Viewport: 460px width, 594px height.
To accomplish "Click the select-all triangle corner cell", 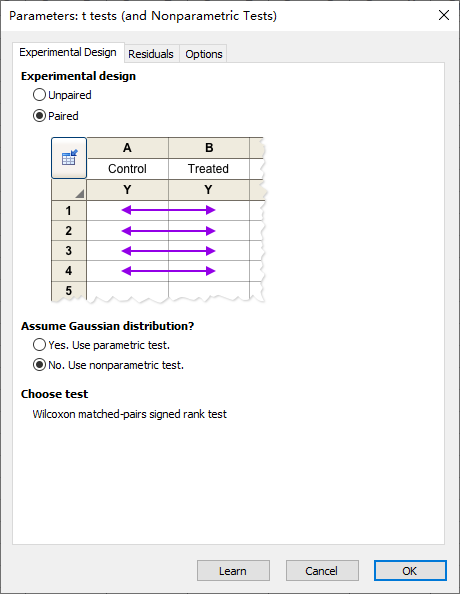I will (69, 190).
